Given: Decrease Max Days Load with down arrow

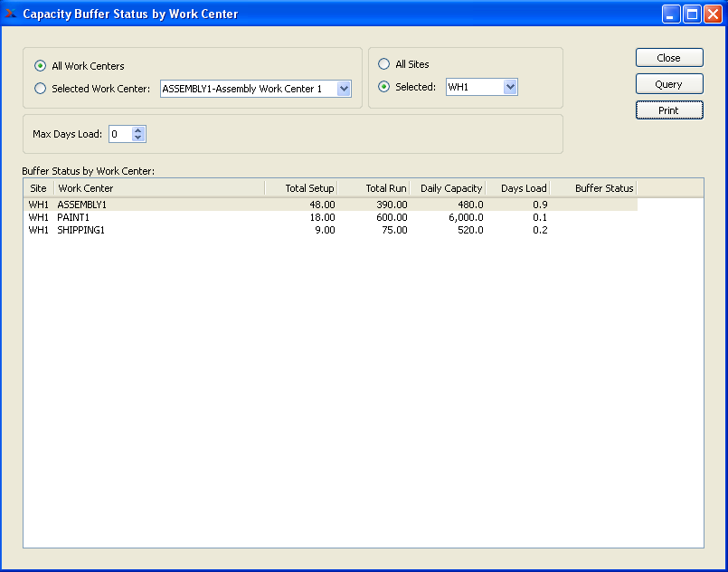Looking at the screenshot, I should pyautogui.click(x=137, y=138).
